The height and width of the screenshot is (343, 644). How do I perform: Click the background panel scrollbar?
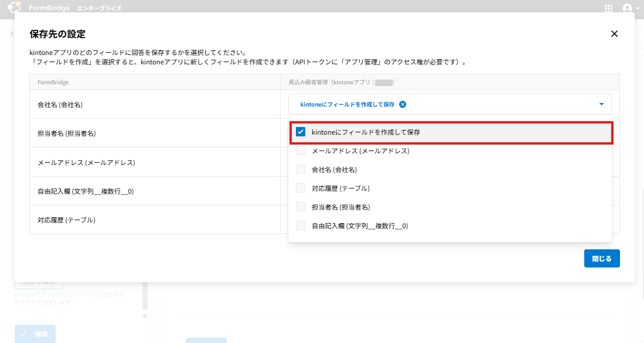145,296
